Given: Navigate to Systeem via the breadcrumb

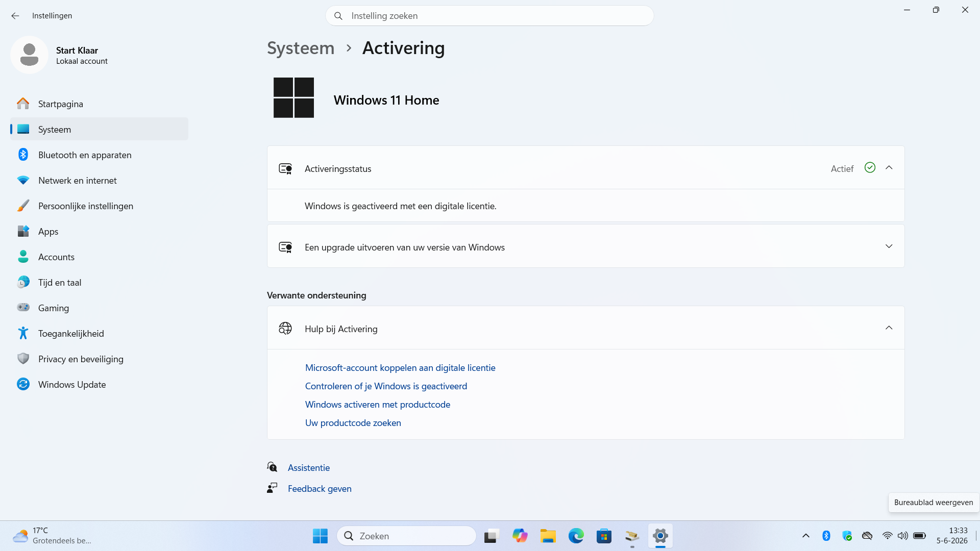Looking at the screenshot, I should pos(301,48).
